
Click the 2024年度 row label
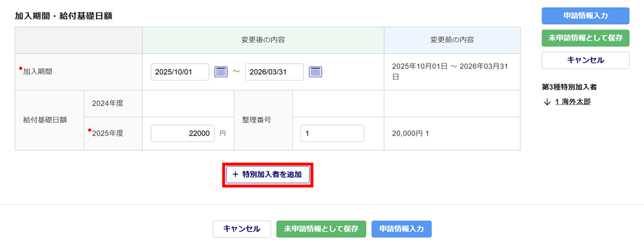click(108, 104)
